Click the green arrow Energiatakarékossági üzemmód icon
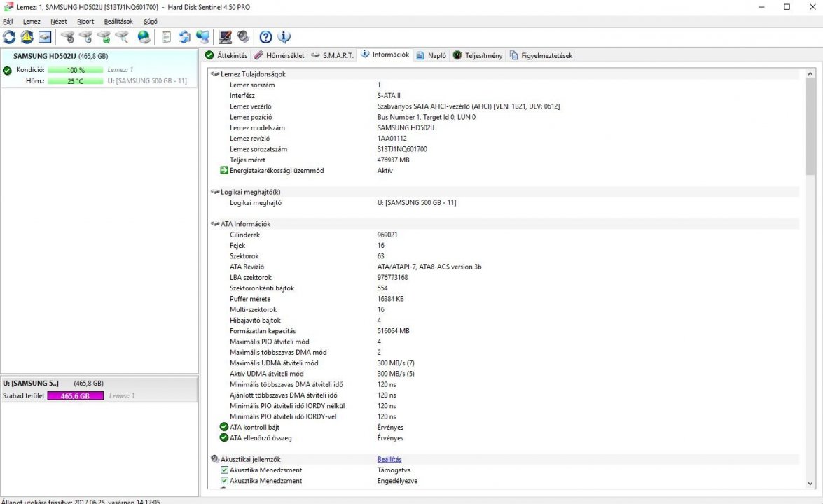Image resolution: width=823 pixels, height=504 pixels. coord(224,170)
